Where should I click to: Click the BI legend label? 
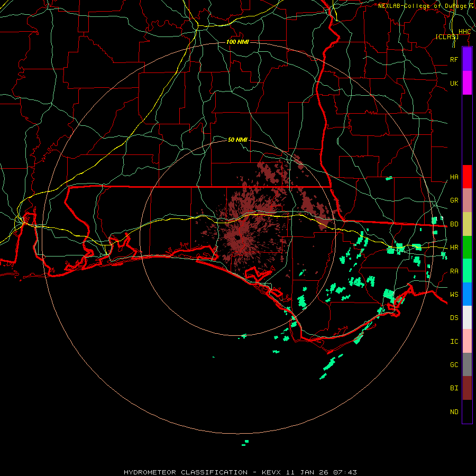click(x=454, y=388)
